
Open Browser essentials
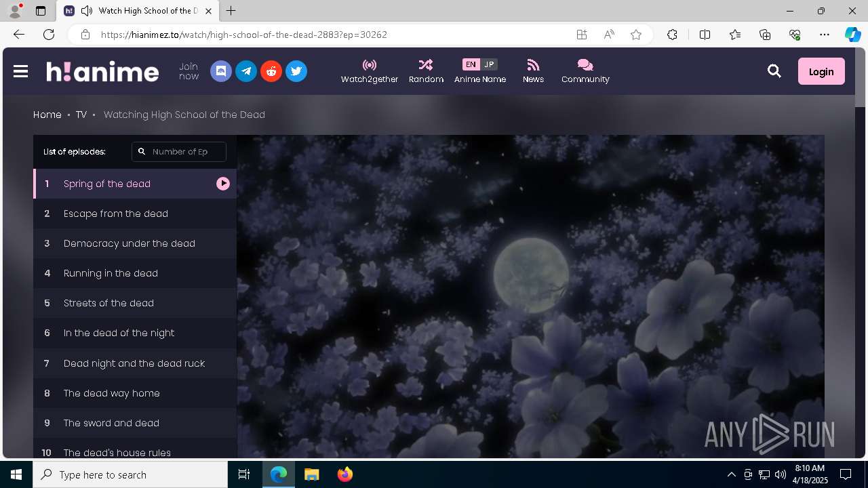[x=795, y=35]
